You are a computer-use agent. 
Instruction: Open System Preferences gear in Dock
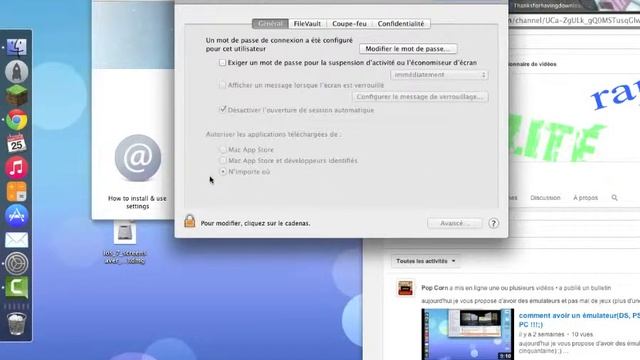(x=16, y=263)
